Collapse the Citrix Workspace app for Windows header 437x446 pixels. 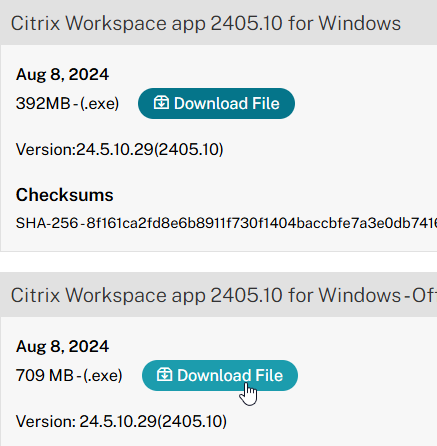(218, 23)
